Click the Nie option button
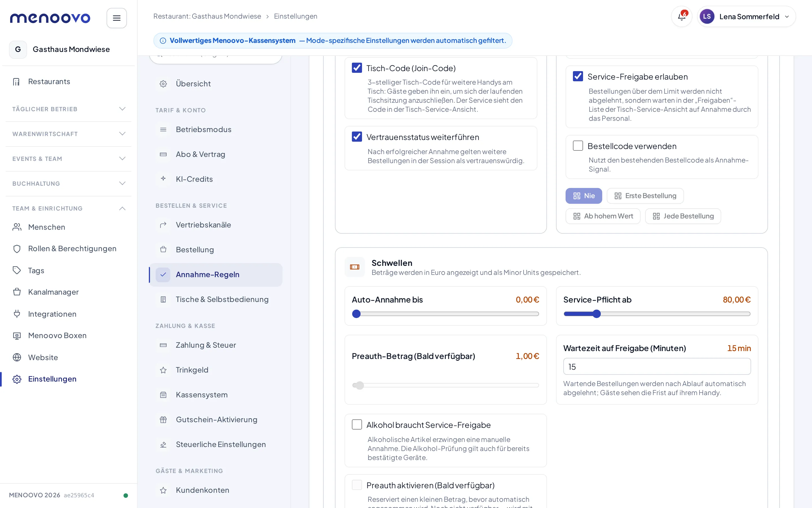Viewport: 812px width, 508px height. coord(584,196)
